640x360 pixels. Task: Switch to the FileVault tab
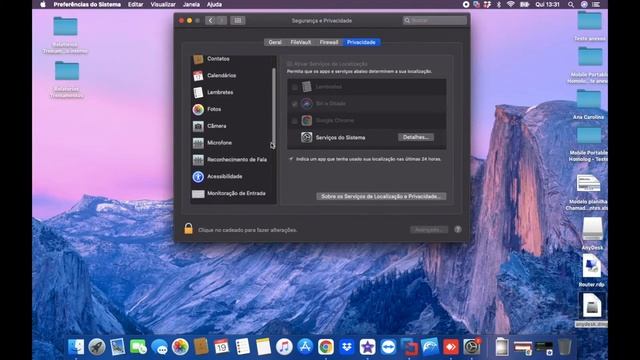pyautogui.click(x=301, y=42)
